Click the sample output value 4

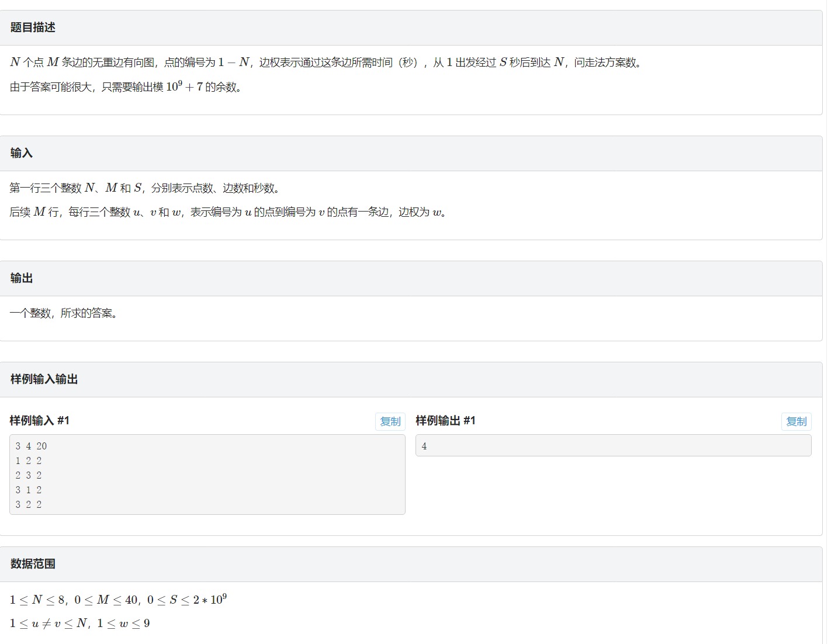424,446
